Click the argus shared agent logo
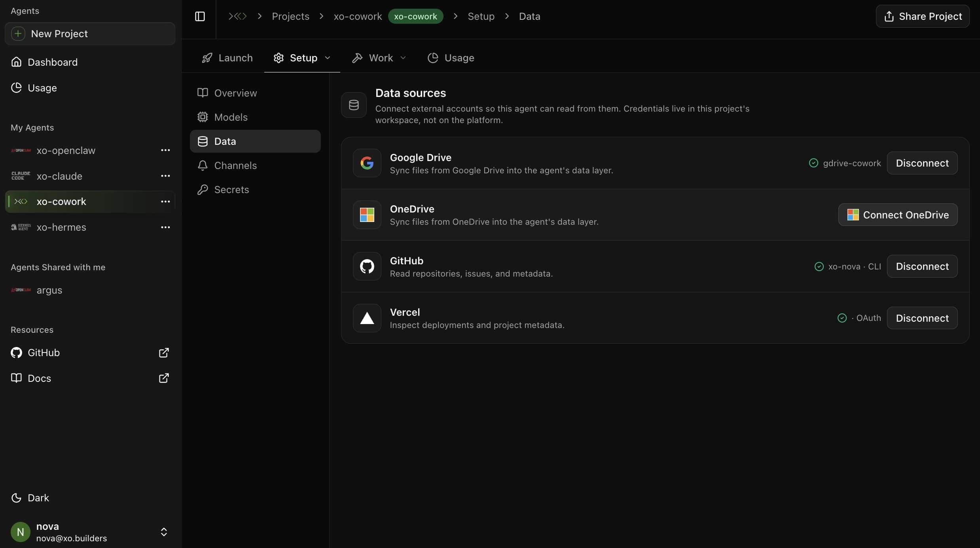This screenshot has height=548, width=980. pyautogui.click(x=21, y=290)
